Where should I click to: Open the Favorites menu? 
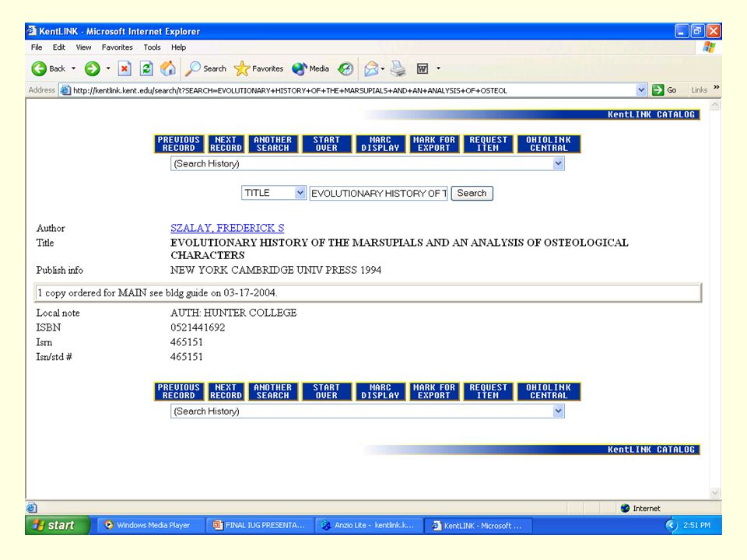tap(117, 47)
